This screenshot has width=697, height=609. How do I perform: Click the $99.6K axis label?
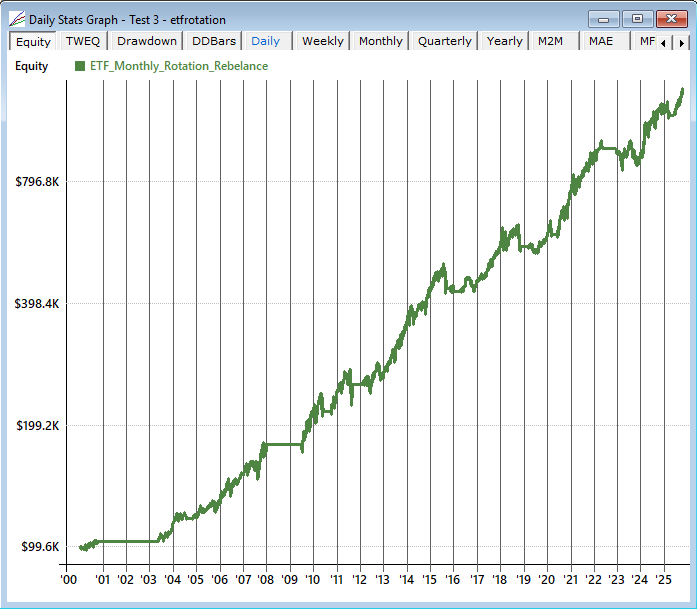[x=40, y=546]
